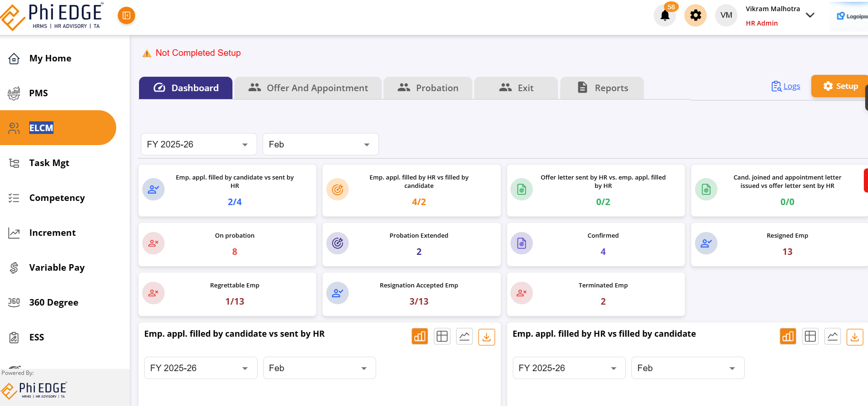This screenshot has height=406, width=868.
Task: Open the top FY 2025-26 year dropdown
Action: (199, 144)
